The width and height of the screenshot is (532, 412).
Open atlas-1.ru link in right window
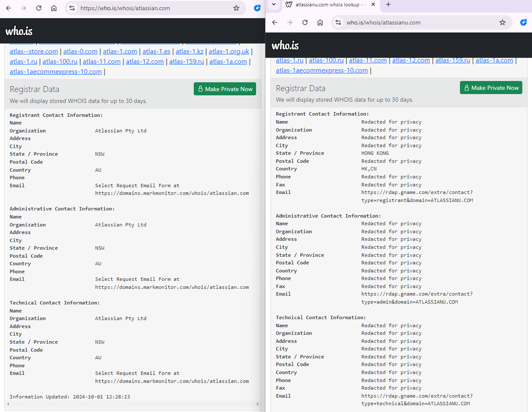[x=290, y=60]
